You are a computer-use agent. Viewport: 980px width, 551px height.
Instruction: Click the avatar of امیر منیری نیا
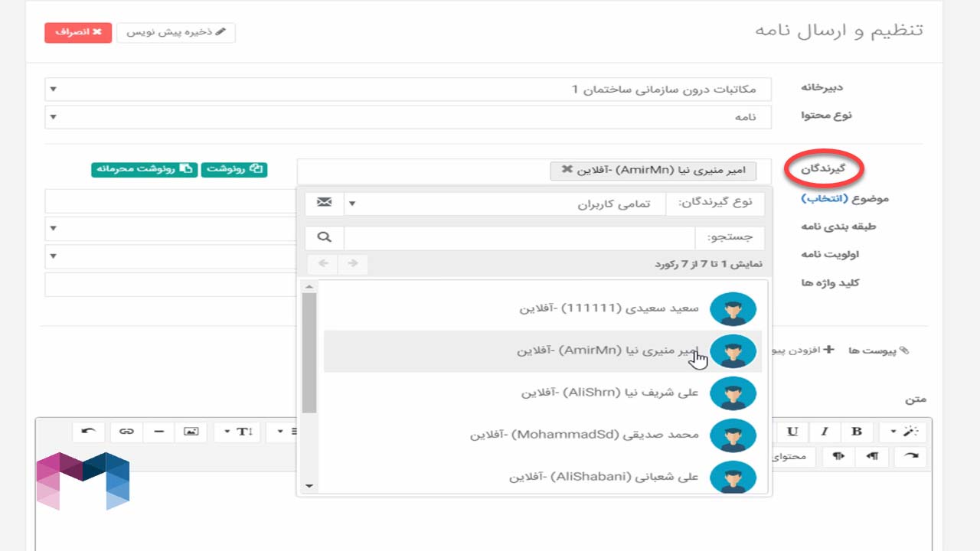click(733, 351)
